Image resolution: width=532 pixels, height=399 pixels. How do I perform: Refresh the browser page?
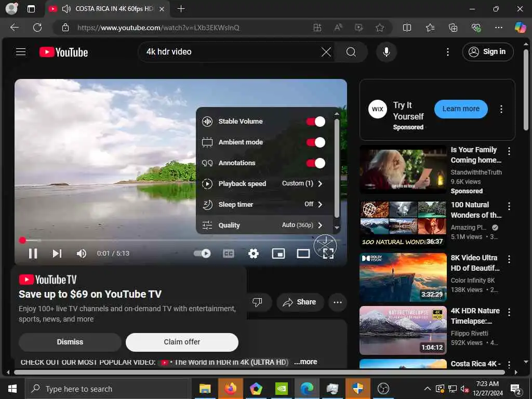(37, 28)
